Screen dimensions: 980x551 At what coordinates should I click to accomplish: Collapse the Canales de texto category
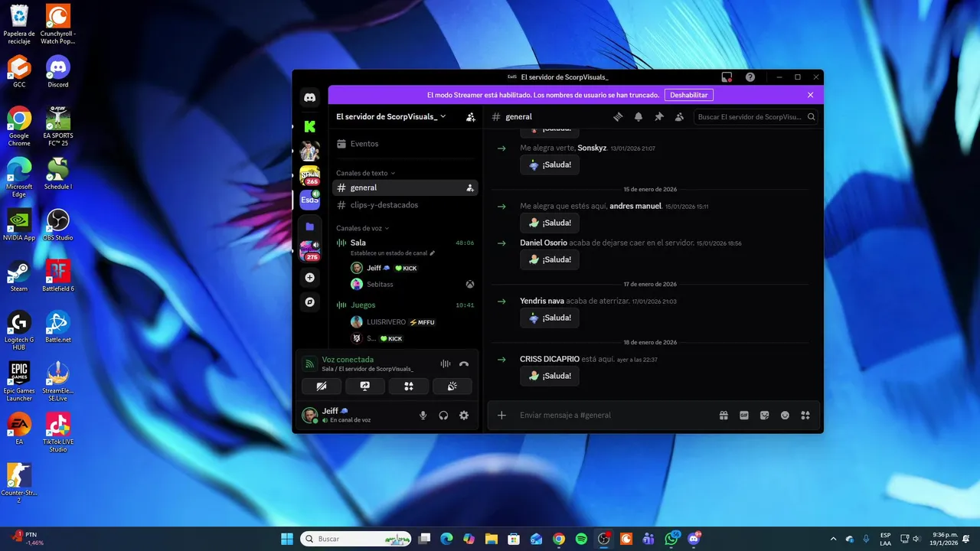tap(365, 173)
